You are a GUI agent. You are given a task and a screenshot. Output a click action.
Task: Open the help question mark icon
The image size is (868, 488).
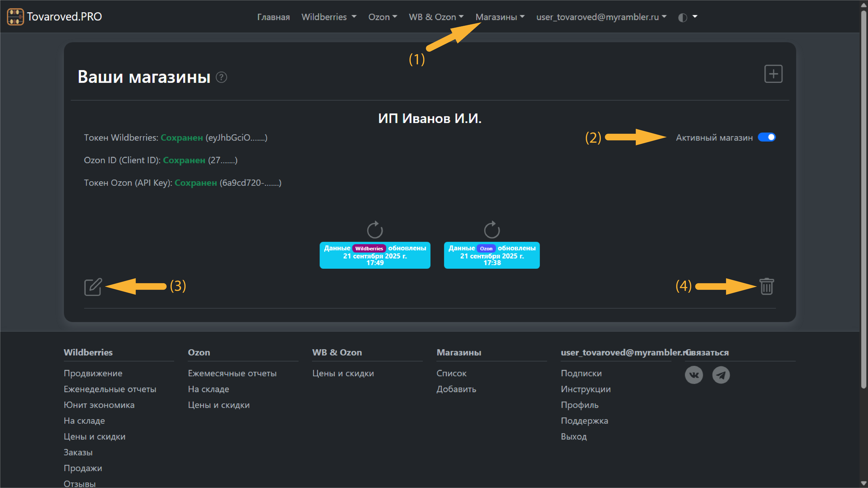[221, 77]
